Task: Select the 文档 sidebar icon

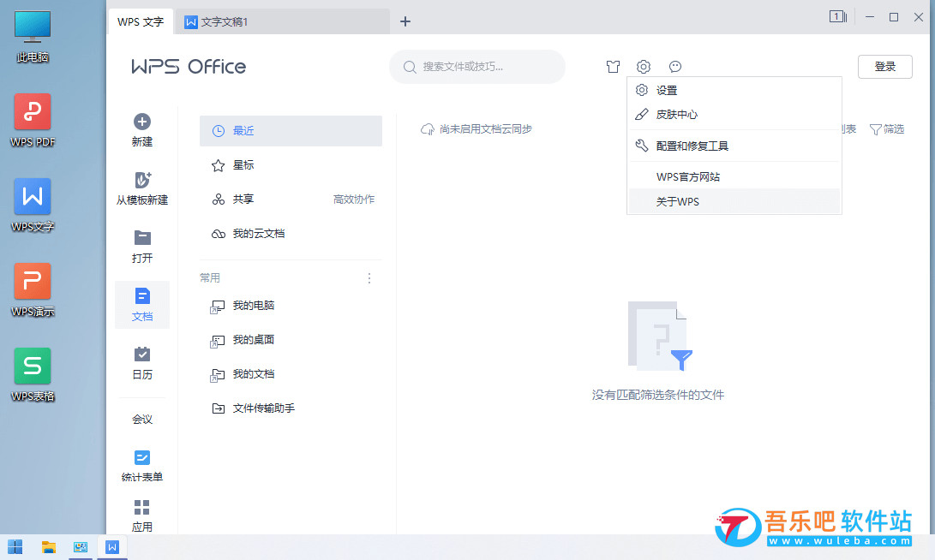Action: click(x=142, y=296)
